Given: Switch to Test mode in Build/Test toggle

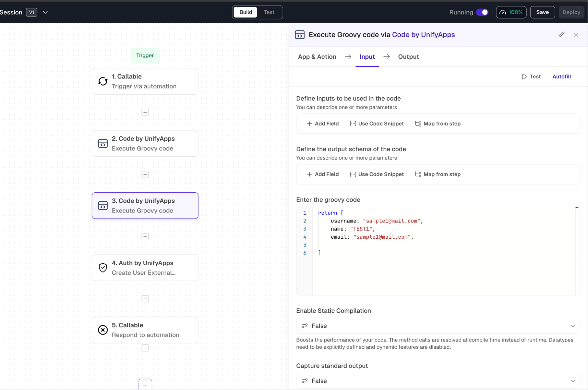Looking at the screenshot, I should click(269, 12).
